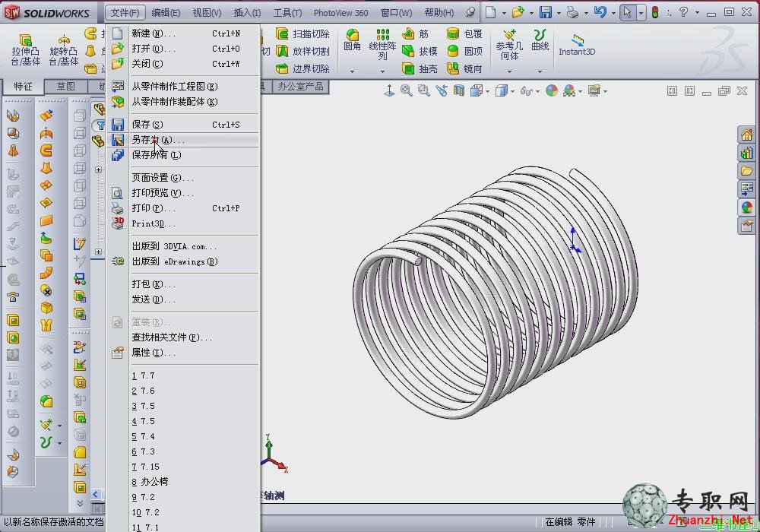The image size is (760, 532).
Task: Switch to the Office Products (办公室产品) tab
Action: point(300,86)
